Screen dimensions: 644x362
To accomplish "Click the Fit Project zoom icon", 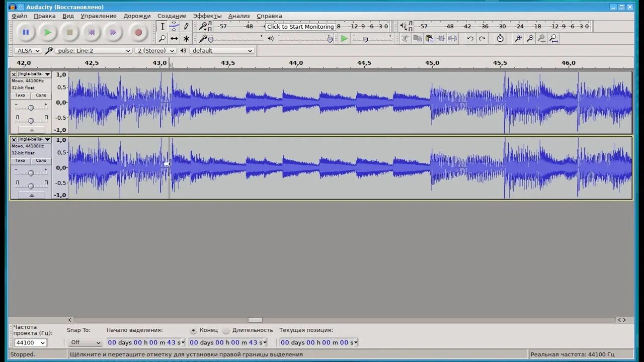I will pyautogui.click(x=553, y=39).
